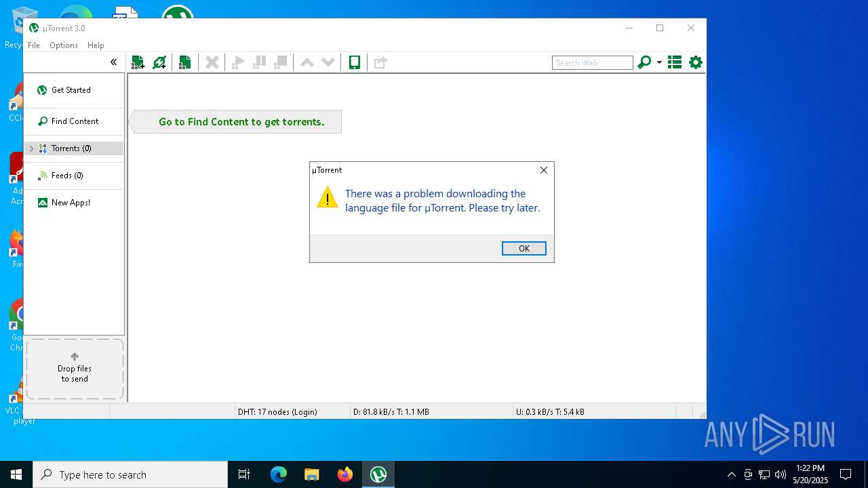Toggle the list view icon
This screenshot has width=868, height=488.
tap(675, 62)
